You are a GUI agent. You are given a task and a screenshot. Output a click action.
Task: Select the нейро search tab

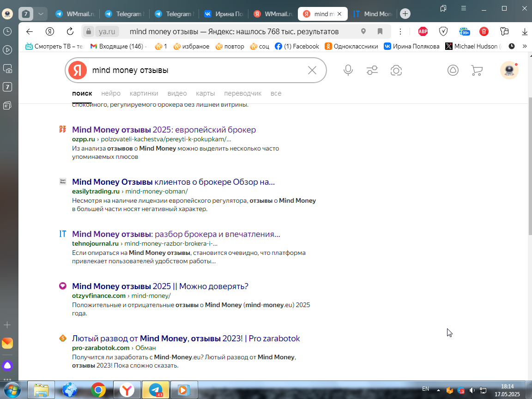(x=111, y=93)
